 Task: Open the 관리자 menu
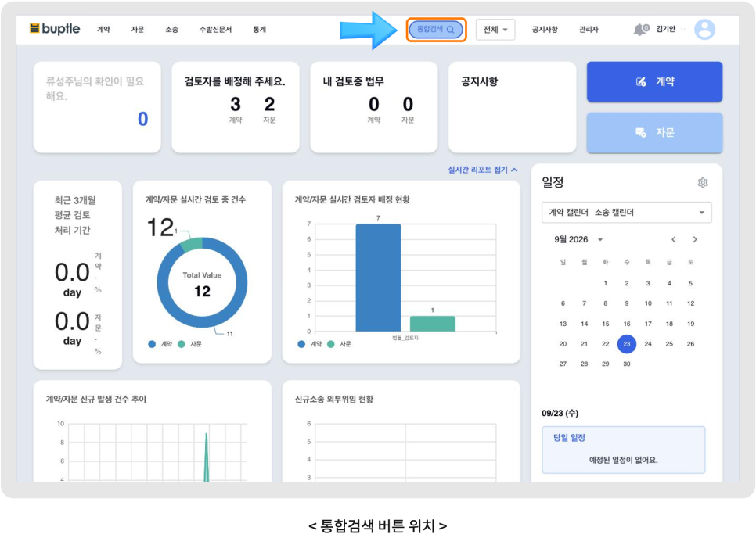coord(589,30)
